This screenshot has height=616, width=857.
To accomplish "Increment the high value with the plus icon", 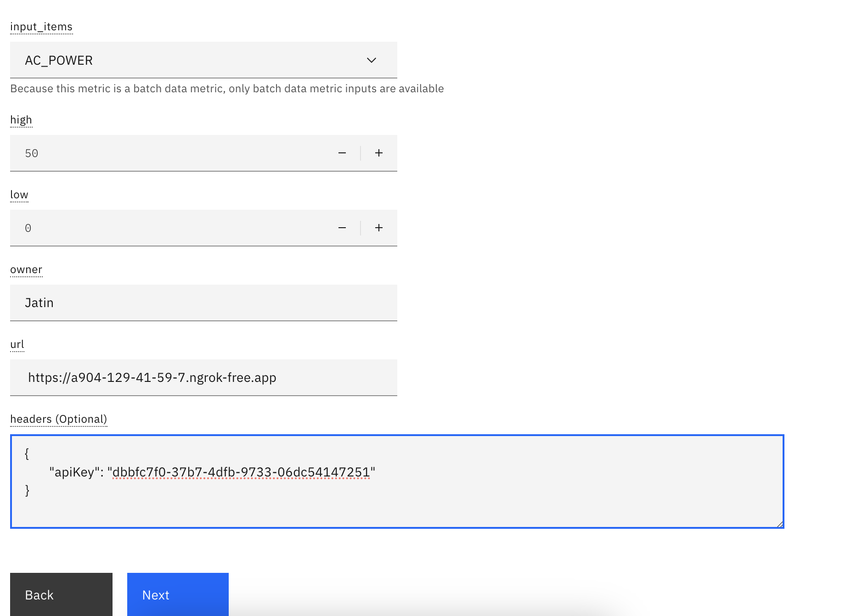I will [x=378, y=153].
